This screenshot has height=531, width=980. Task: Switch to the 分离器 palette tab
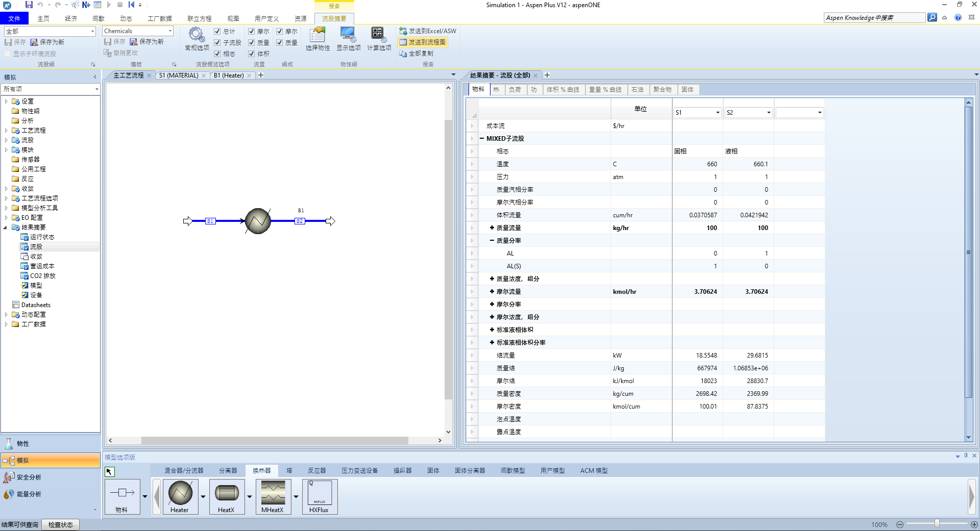click(x=228, y=471)
